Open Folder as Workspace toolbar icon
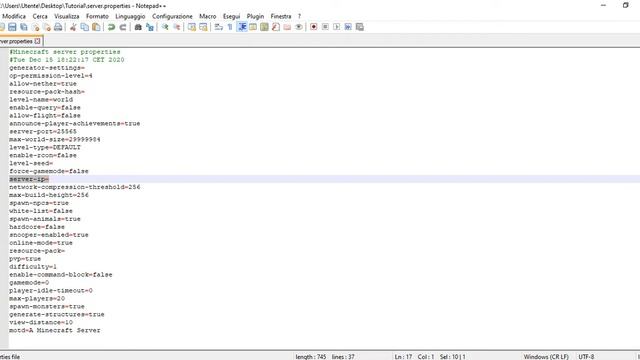This screenshot has height=360, width=640. click(x=287, y=27)
